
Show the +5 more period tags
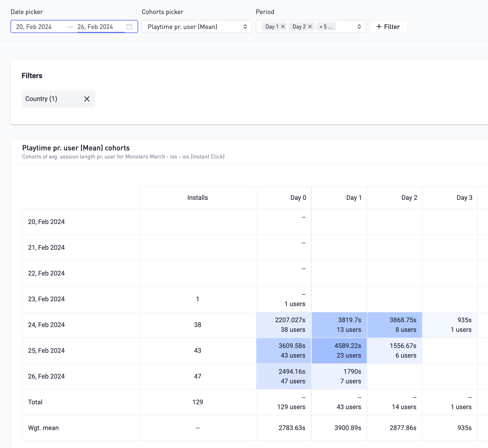[326, 27]
